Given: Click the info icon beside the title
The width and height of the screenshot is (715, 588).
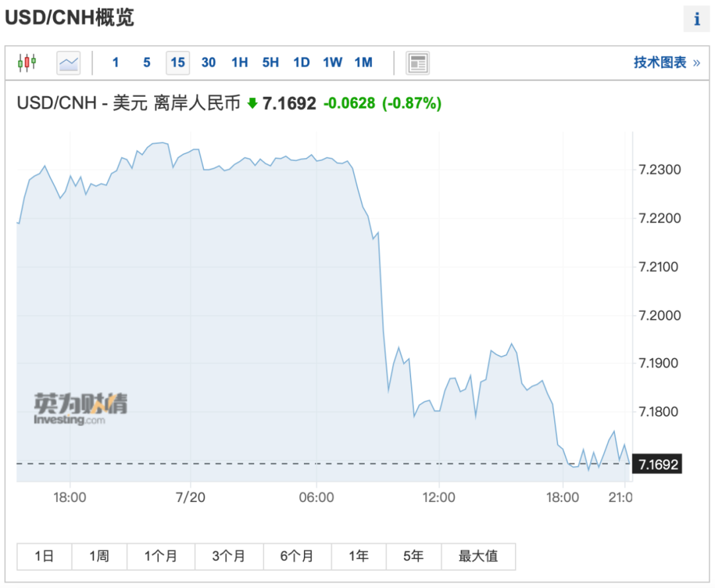Looking at the screenshot, I should click(x=696, y=19).
